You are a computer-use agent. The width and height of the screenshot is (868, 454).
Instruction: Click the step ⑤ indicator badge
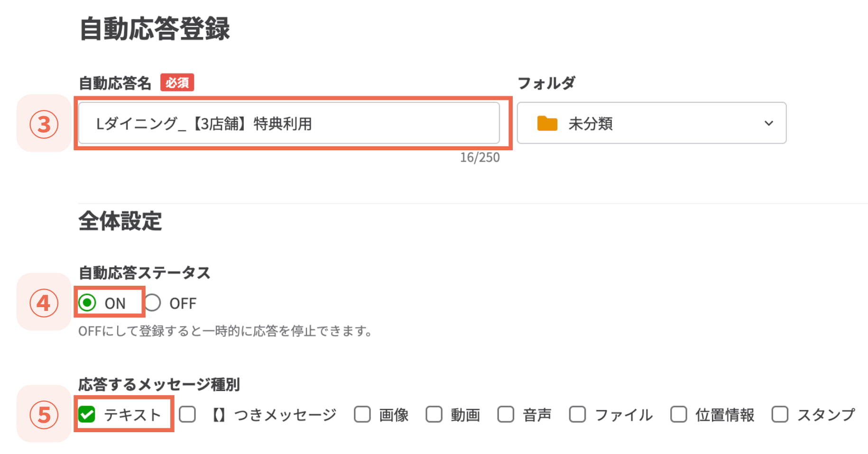(43, 414)
